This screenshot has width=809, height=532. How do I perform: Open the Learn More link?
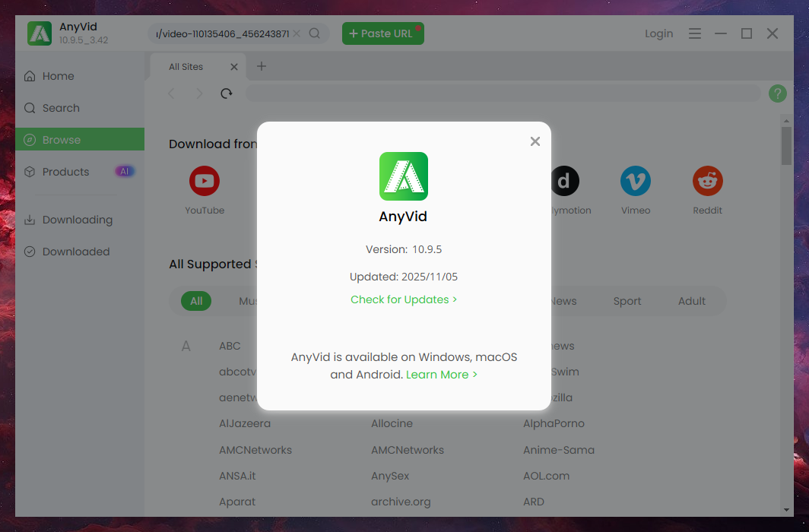442,375
